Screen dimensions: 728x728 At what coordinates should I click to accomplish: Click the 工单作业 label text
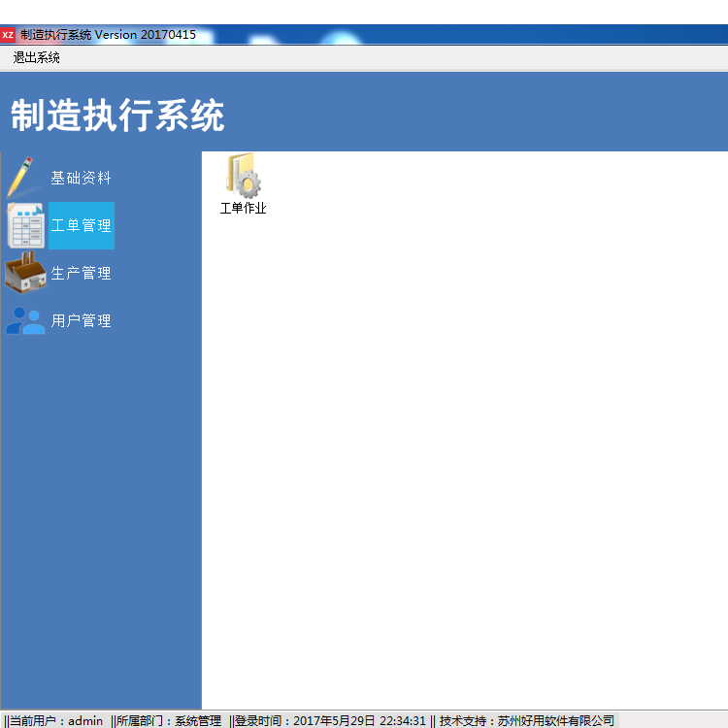pos(244,208)
